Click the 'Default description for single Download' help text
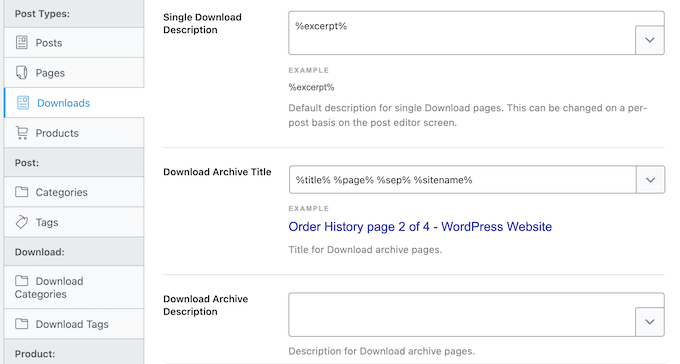Viewport: 680px width, 364px height. [x=468, y=115]
